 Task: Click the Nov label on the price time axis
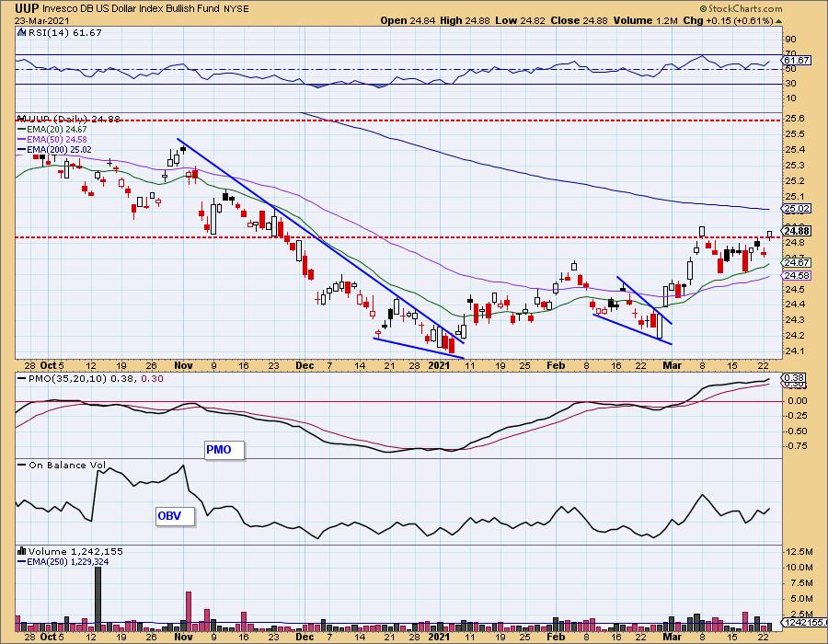click(183, 365)
